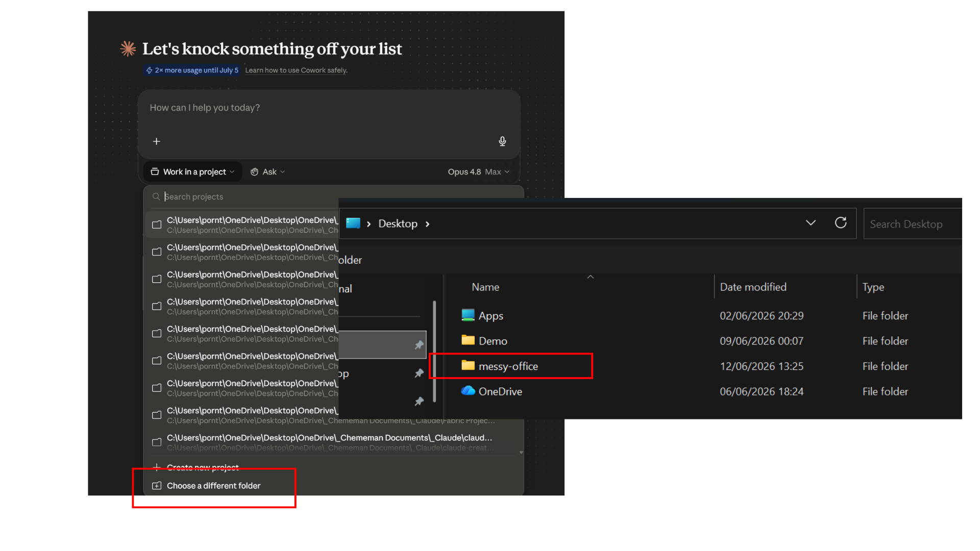The image size is (980, 551).
Task: Click the date '02/06/2026 20:29'
Action: [762, 316]
